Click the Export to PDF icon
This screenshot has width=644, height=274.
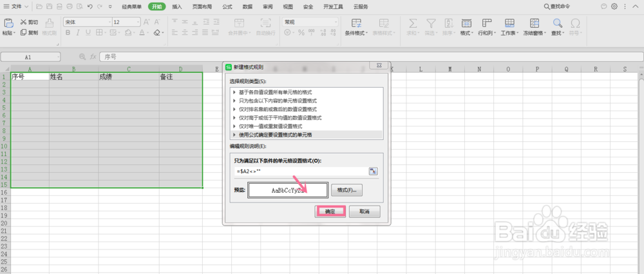(59, 6)
